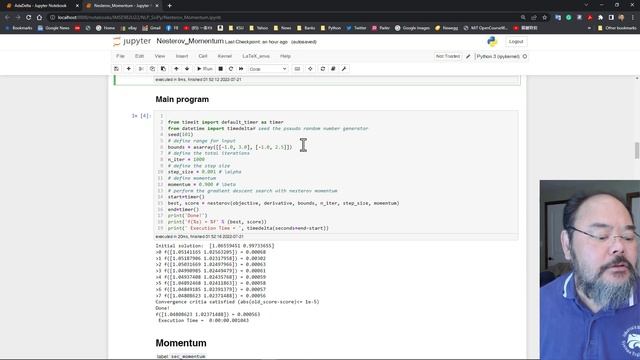Reload the page in the browser
The image size is (640, 360).
pos(29,18)
